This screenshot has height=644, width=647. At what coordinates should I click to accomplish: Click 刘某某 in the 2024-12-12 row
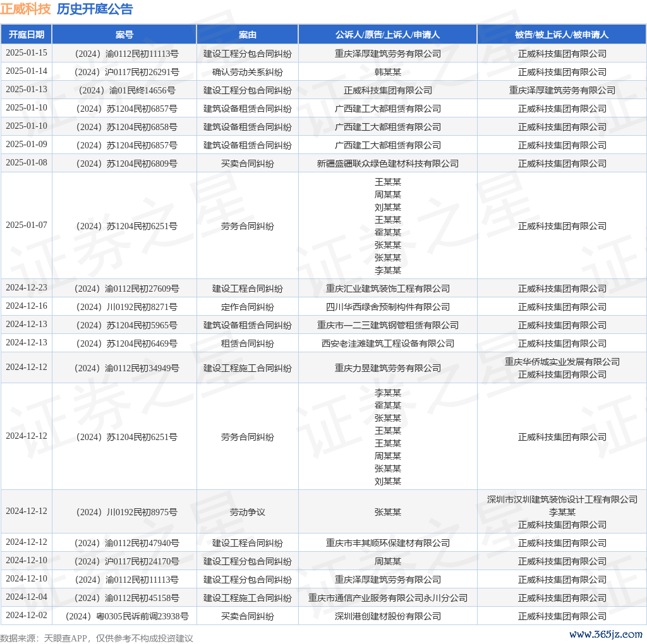pyautogui.click(x=388, y=482)
